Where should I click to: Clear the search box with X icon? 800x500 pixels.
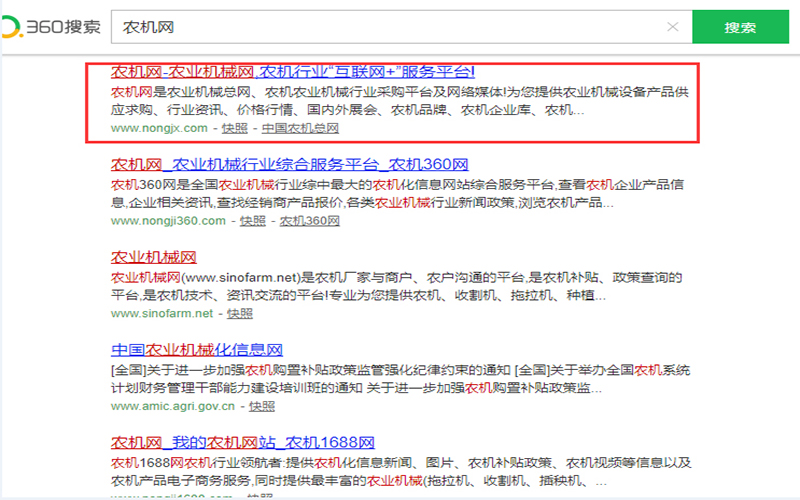point(673,27)
